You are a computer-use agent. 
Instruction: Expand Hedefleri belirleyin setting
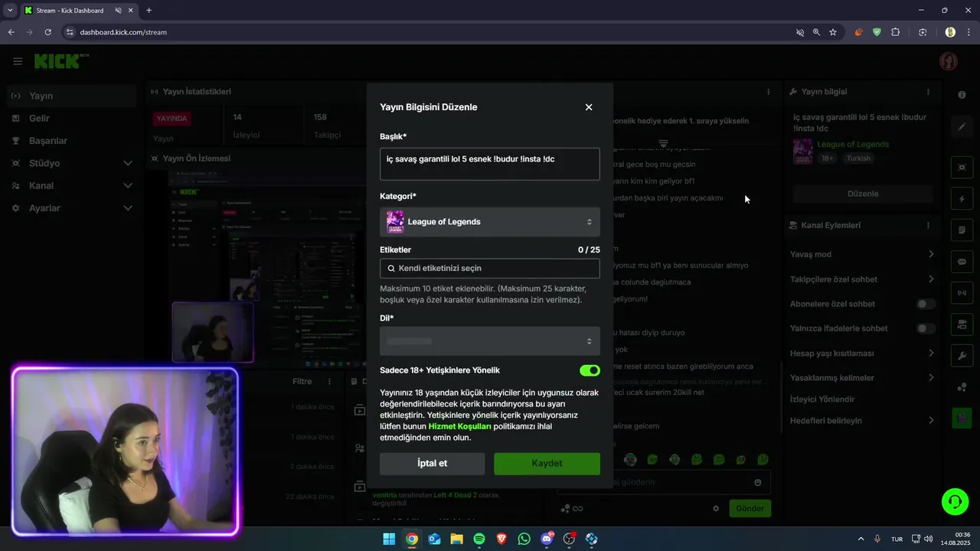pos(862,421)
